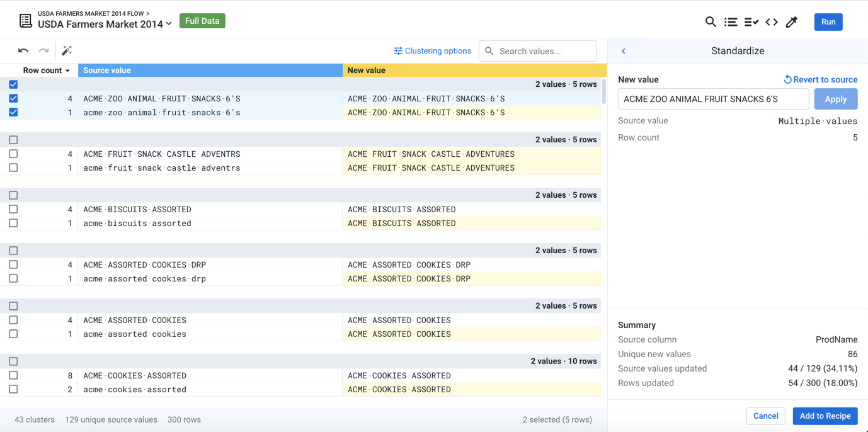Uncheck the lowercase acme zoo animal row

[13, 112]
